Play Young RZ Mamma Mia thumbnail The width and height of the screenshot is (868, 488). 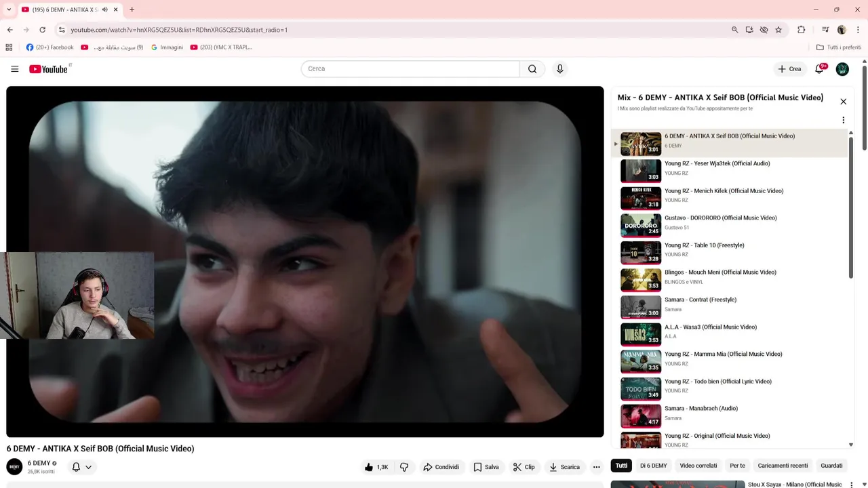[641, 361]
